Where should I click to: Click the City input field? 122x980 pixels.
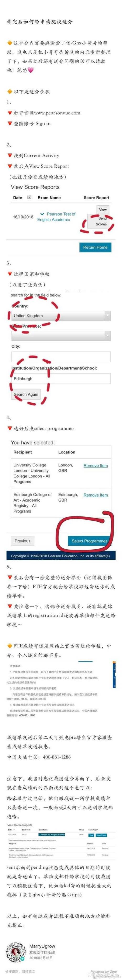coord(61,356)
